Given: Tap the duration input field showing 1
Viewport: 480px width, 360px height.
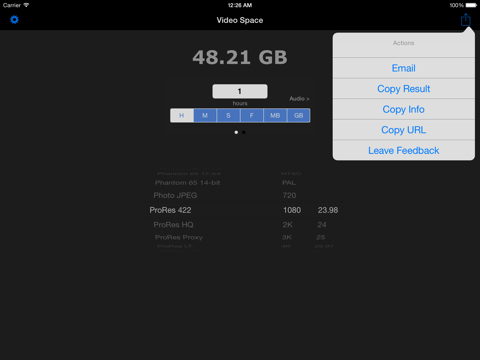Looking at the screenshot, I should pos(240,91).
